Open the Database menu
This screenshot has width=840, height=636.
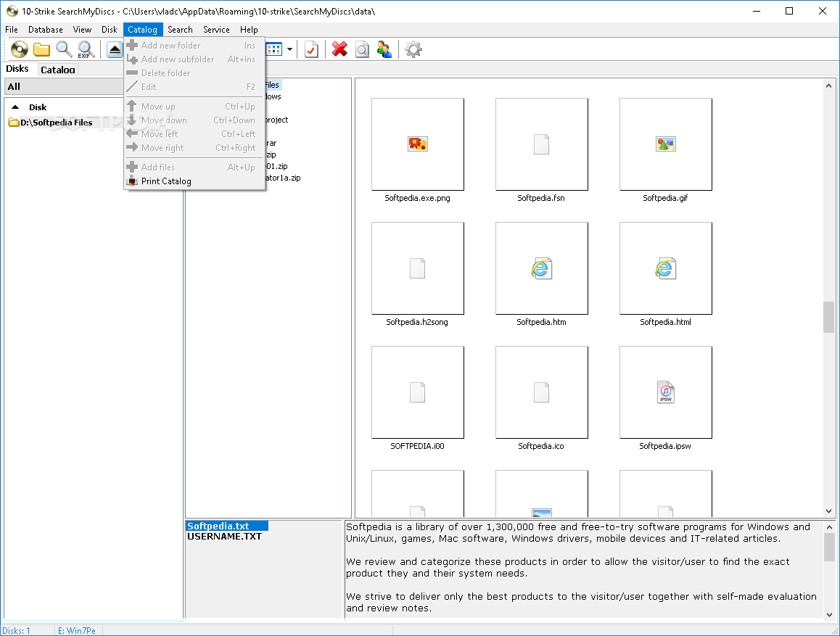tap(46, 30)
